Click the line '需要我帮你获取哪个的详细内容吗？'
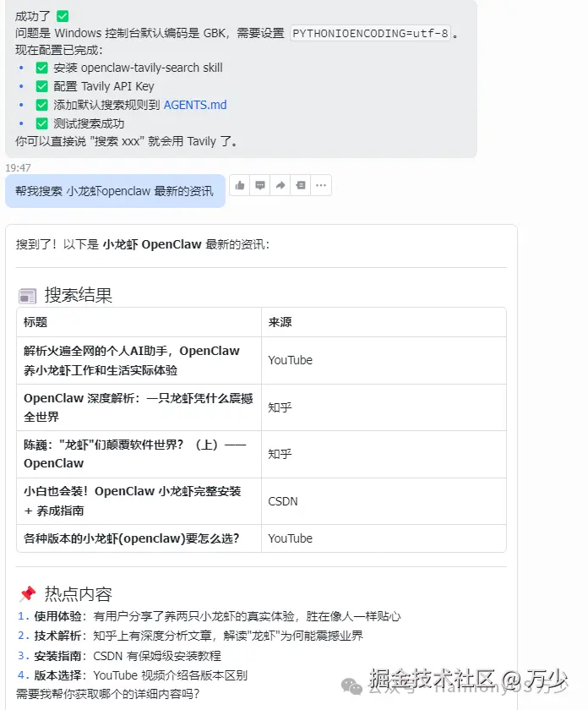This screenshot has width=588, height=710. pyautogui.click(x=108, y=694)
